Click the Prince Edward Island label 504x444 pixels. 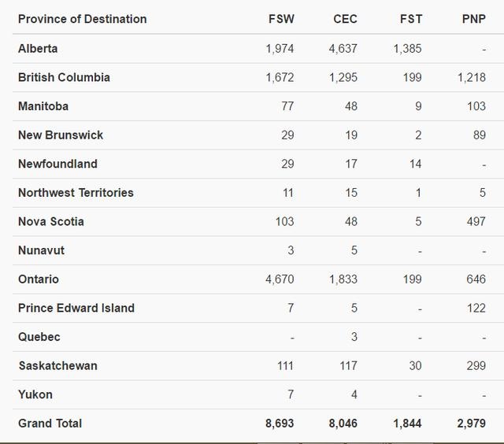[76, 308]
